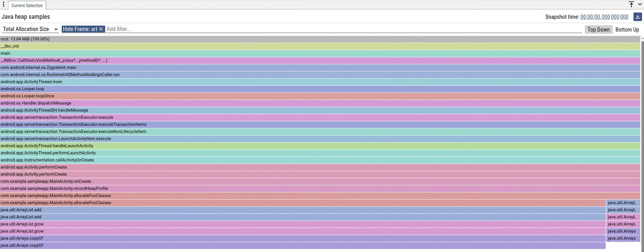
Task: Open the three-dot panel menu
Action: pos(4,5)
